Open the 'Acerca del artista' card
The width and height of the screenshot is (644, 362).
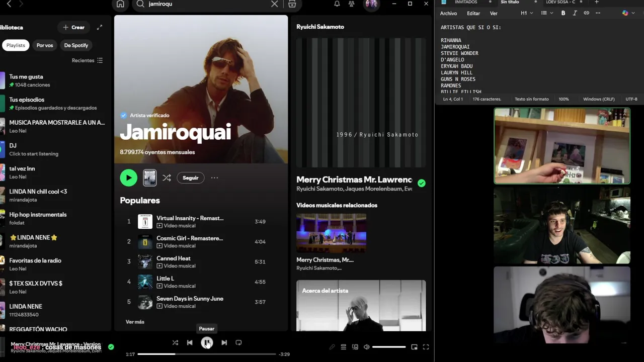361,306
